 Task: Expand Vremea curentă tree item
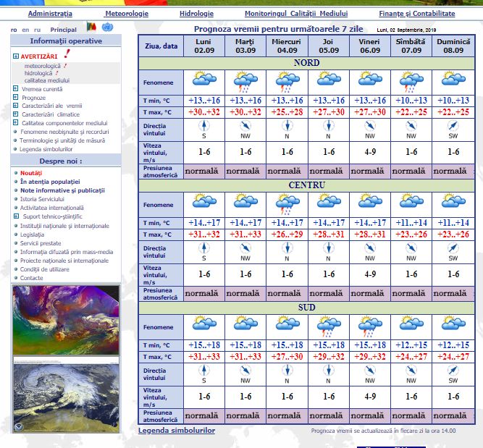[16, 89]
